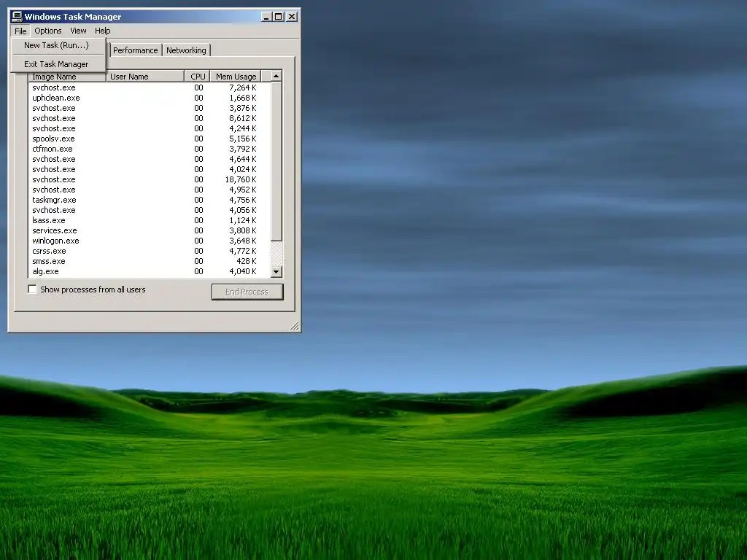Open the Options menu
747x560 pixels.
(47, 31)
